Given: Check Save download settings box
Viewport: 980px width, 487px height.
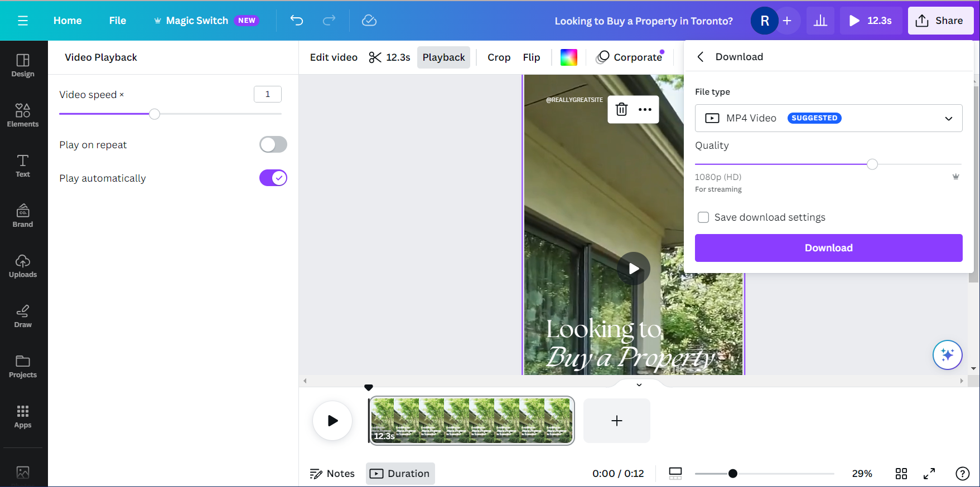Looking at the screenshot, I should coord(703,217).
